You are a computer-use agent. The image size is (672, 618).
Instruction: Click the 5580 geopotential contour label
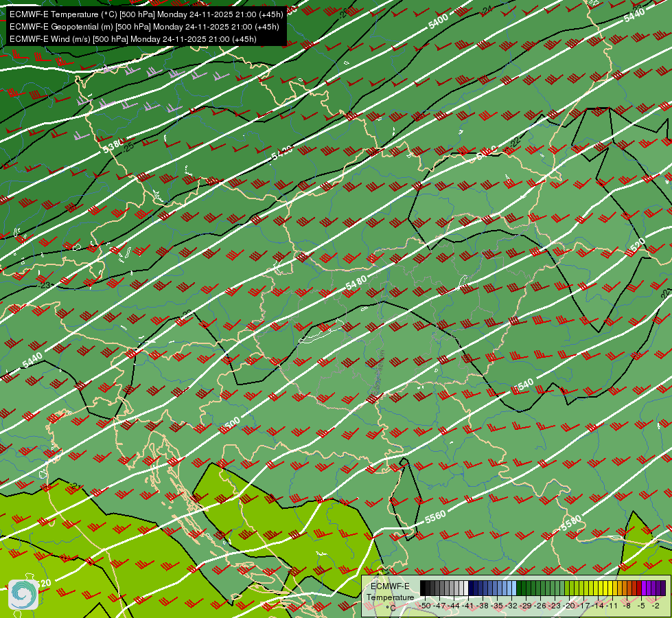tap(571, 523)
